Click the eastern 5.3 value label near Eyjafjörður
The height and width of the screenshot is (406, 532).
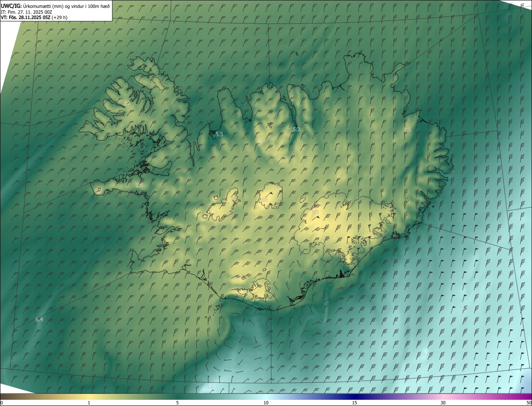pyautogui.click(x=296, y=130)
